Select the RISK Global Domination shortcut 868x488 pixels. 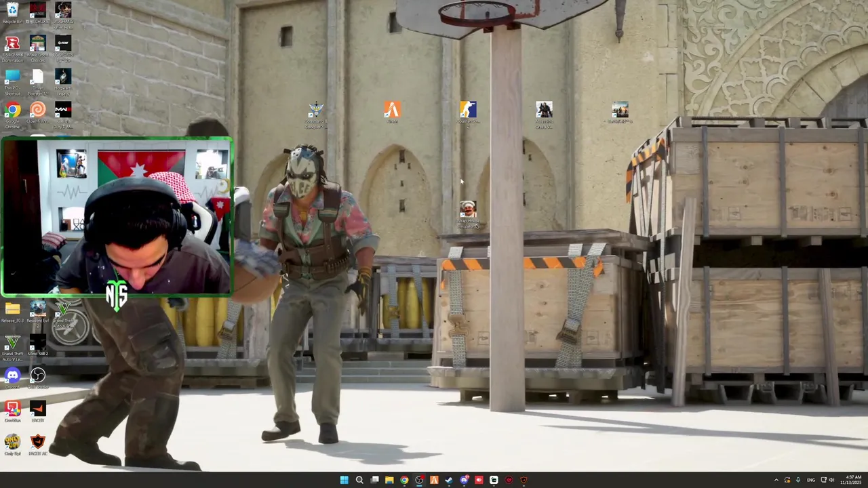click(12, 49)
